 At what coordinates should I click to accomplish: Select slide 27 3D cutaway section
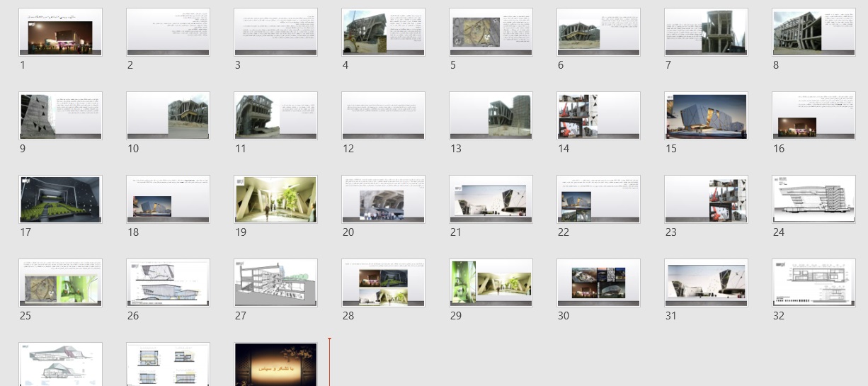pyautogui.click(x=275, y=283)
